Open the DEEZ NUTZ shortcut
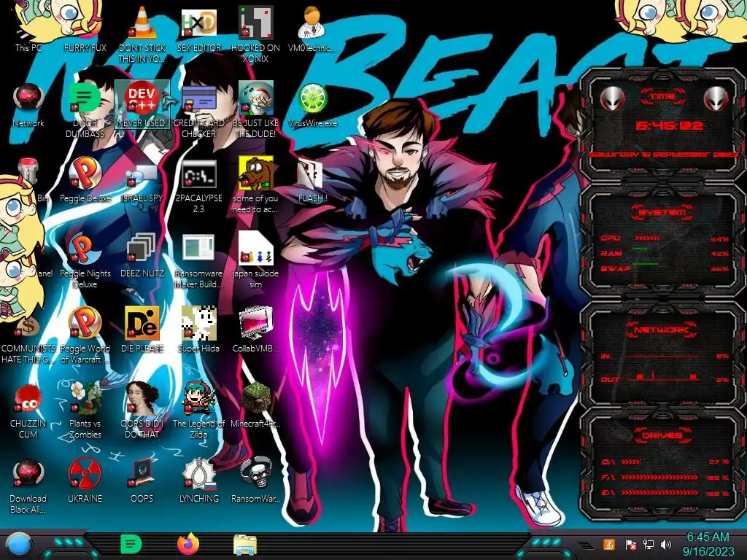This screenshot has height=560, width=747. 142,255
